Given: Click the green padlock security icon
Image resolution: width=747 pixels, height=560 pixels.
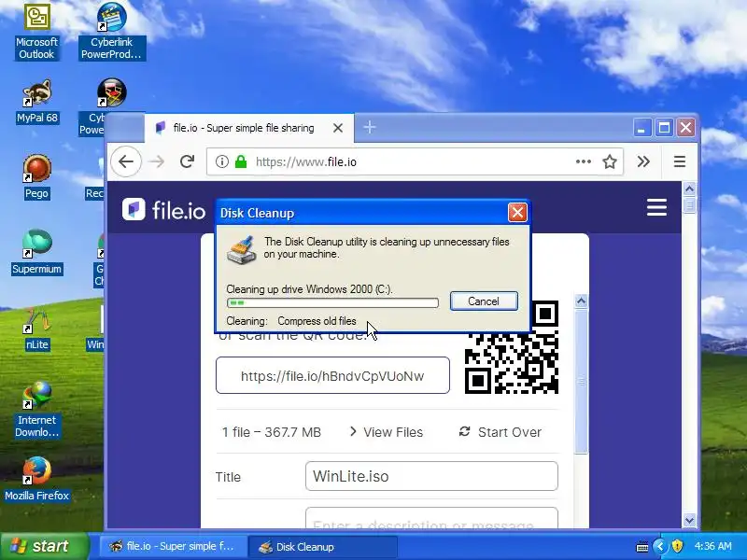Looking at the screenshot, I should 241,161.
